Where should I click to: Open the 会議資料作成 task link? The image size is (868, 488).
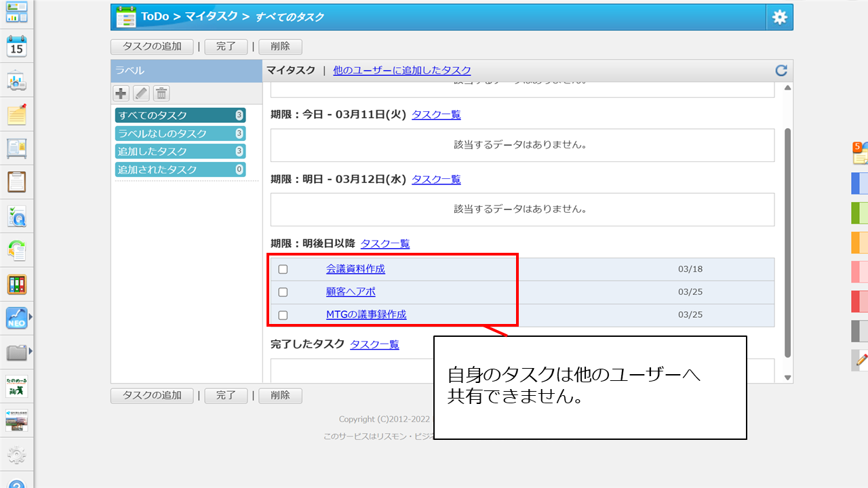click(x=355, y=269)
